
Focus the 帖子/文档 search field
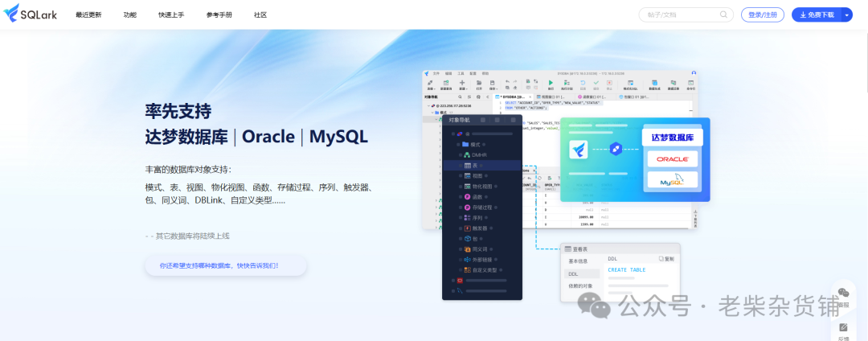tap(686, 15)
